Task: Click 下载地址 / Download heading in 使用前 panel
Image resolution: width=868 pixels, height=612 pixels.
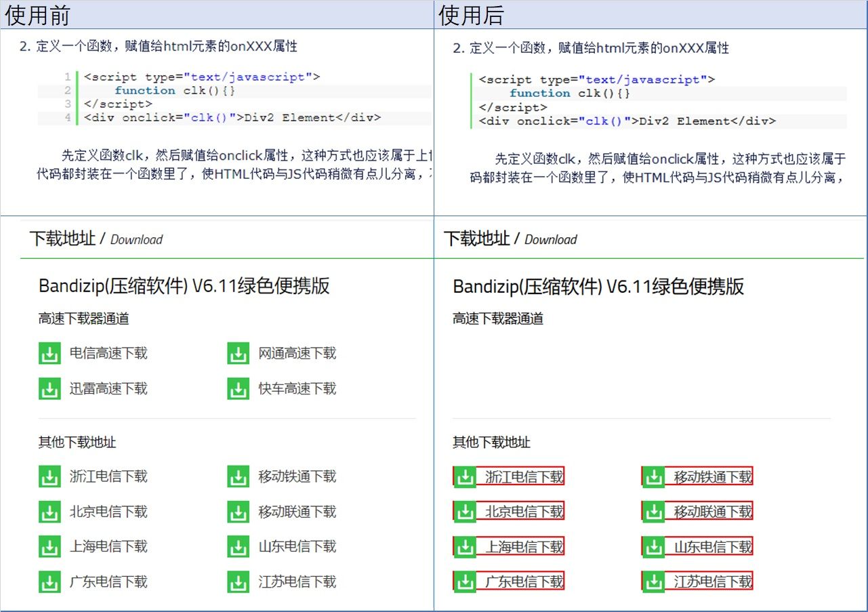Action: pyautogui.click(x=96, y=239)
